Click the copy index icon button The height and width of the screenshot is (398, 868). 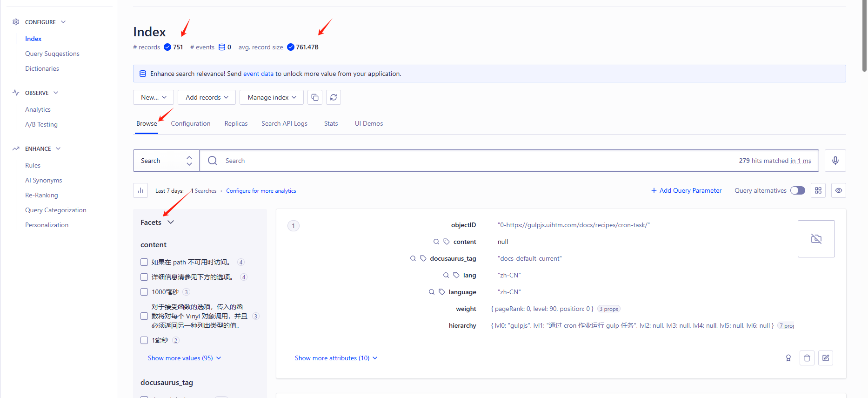[x=315, y=97]
